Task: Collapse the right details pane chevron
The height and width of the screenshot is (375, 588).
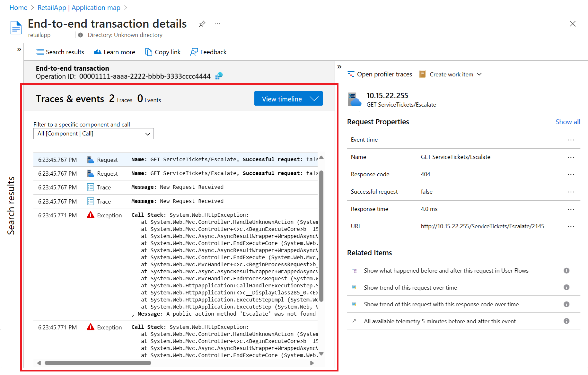Action: click(339, 67)
